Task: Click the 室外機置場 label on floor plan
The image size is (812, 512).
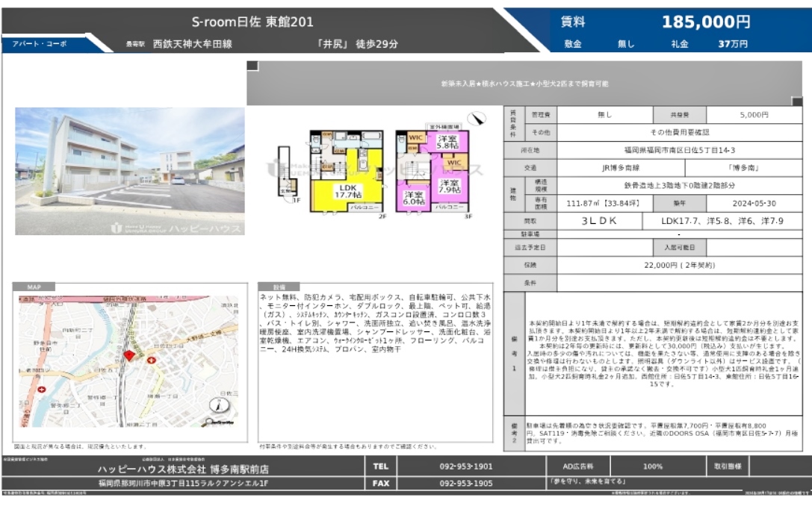Action: coord(444,127)
